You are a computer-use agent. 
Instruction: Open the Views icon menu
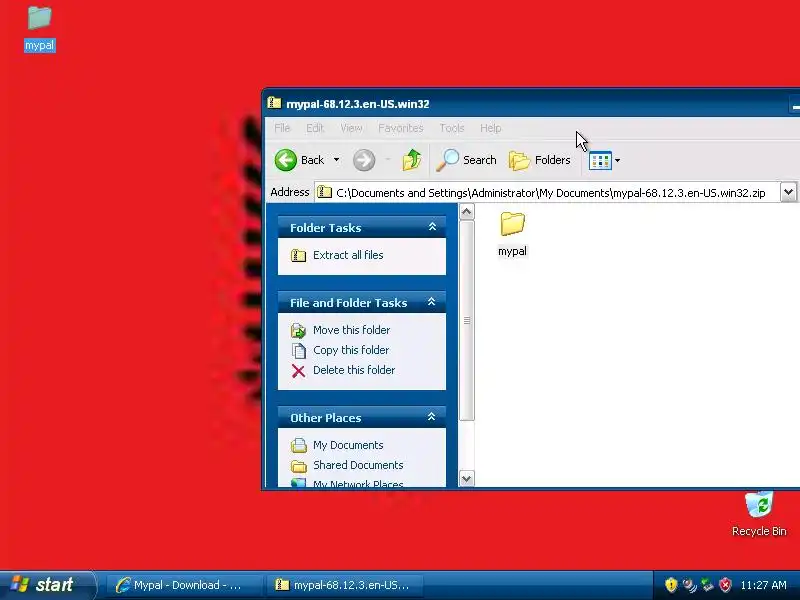point(600,161)
